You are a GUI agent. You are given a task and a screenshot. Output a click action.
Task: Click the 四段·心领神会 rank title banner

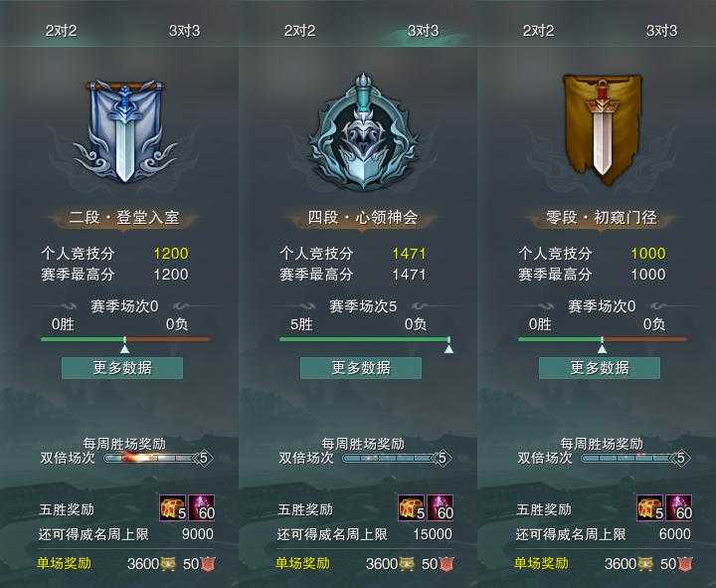coord(363,218)
